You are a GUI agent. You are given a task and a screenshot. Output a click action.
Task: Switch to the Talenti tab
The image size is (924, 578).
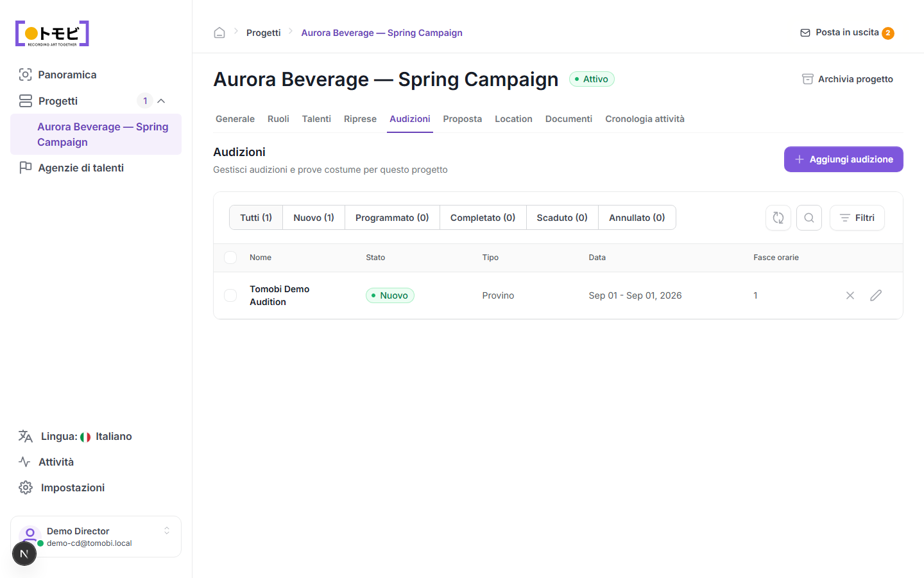[x=316, y=119]
